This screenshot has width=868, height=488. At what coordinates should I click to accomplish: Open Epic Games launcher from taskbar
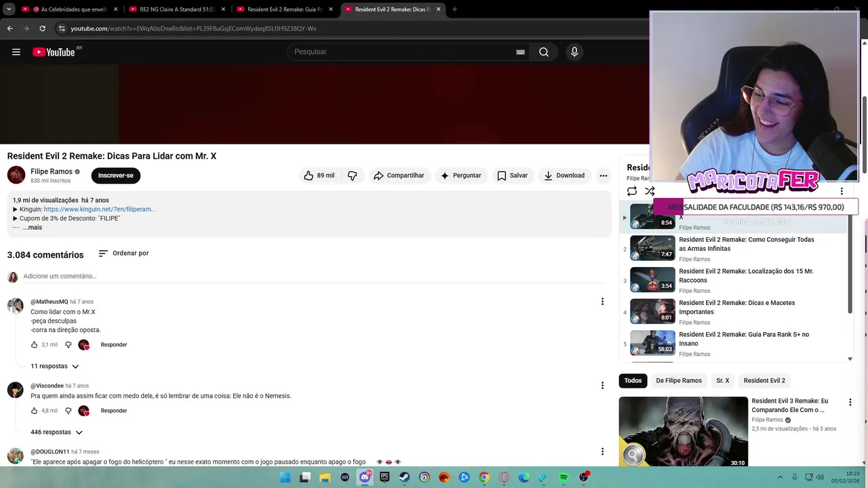click(384, 477)
